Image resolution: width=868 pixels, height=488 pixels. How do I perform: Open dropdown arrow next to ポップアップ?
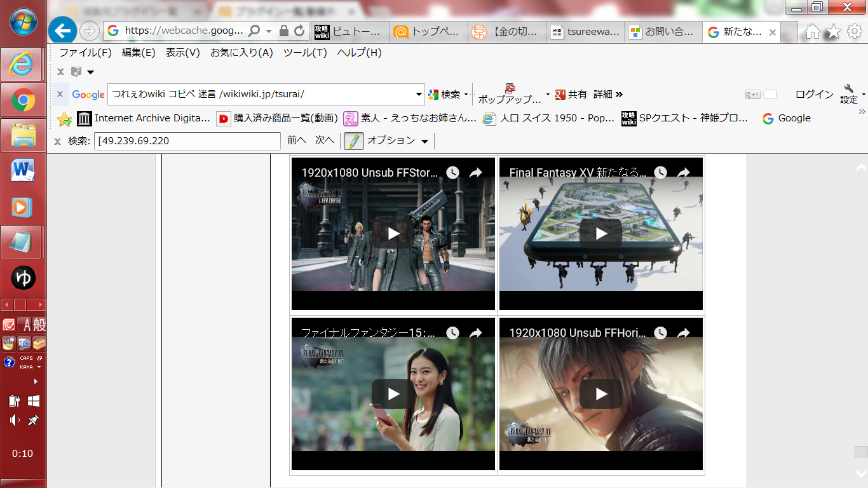coord(548,95)
